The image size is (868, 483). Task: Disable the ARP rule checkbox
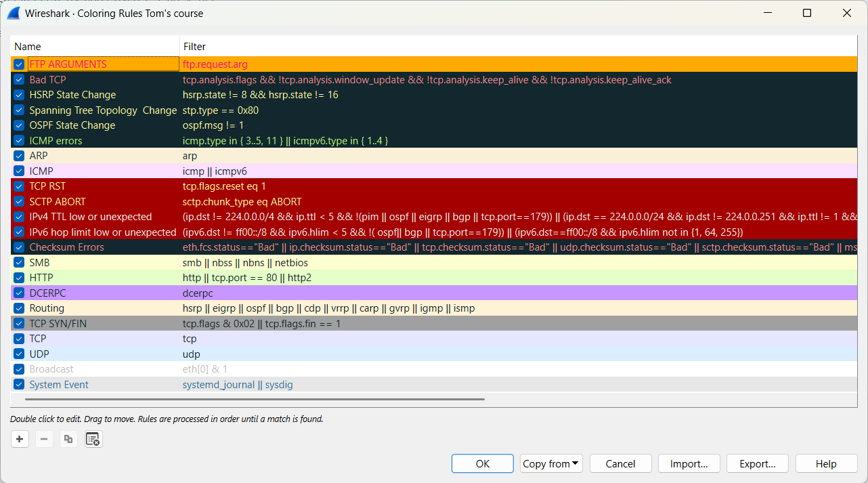[x=19, y=156]
